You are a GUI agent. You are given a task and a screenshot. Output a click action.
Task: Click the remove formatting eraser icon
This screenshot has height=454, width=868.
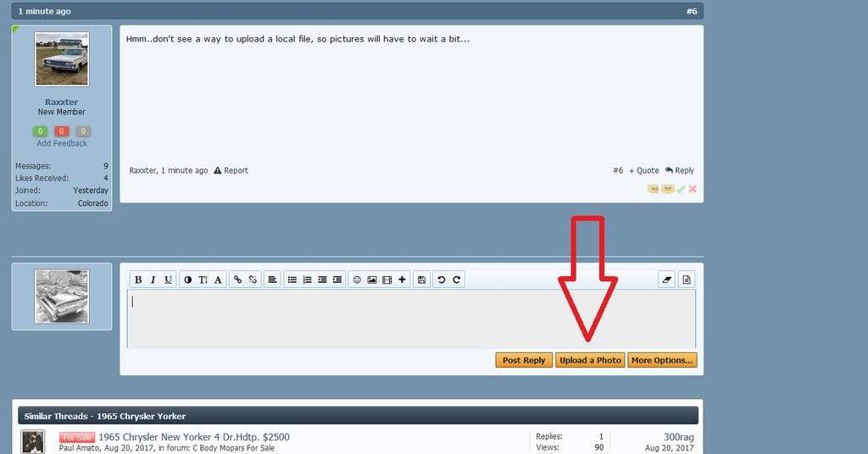pyautogui.click(x=666, y=280)
